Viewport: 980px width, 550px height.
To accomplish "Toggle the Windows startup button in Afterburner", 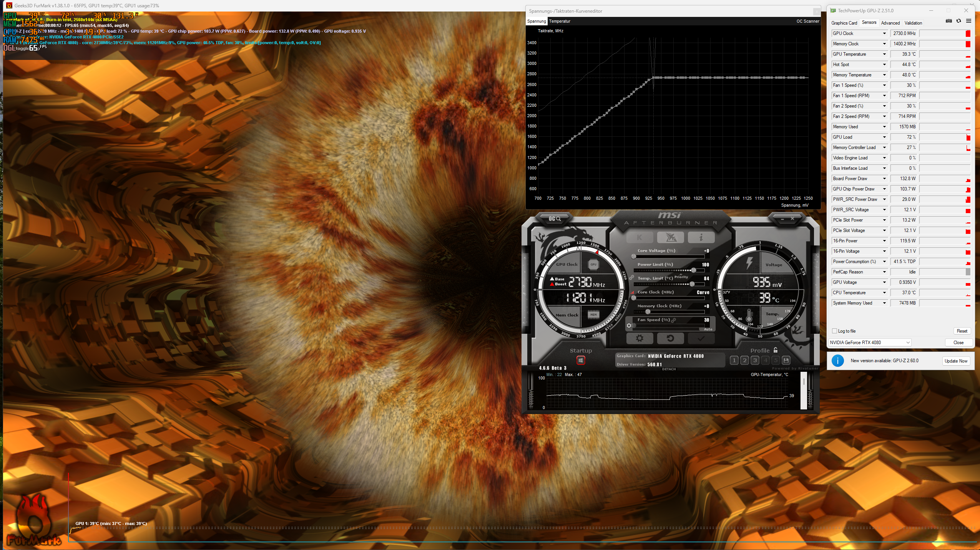I will [580, 360].
